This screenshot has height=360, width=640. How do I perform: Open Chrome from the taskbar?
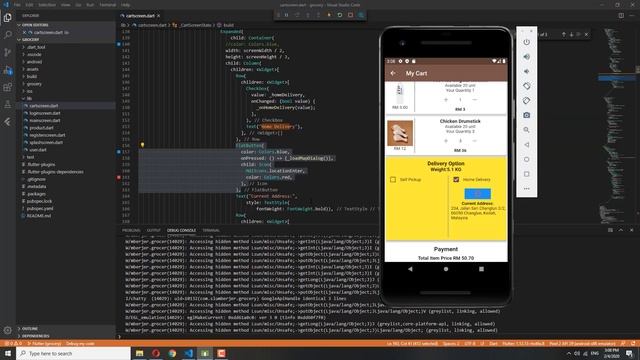pos(172,353)
